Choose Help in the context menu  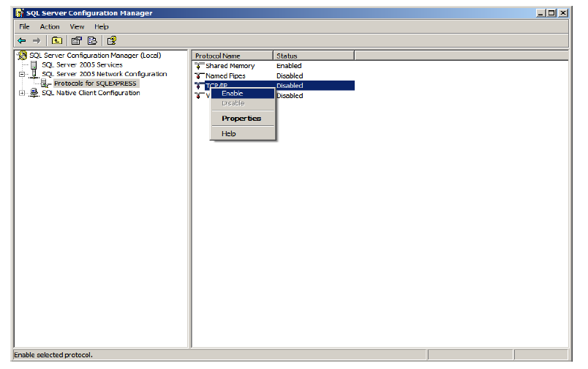[x=243, y=134]
